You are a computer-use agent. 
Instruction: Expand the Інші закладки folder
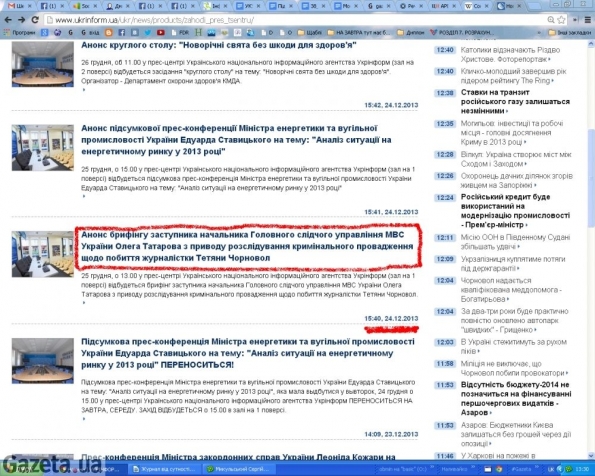(x=570, y=33)
